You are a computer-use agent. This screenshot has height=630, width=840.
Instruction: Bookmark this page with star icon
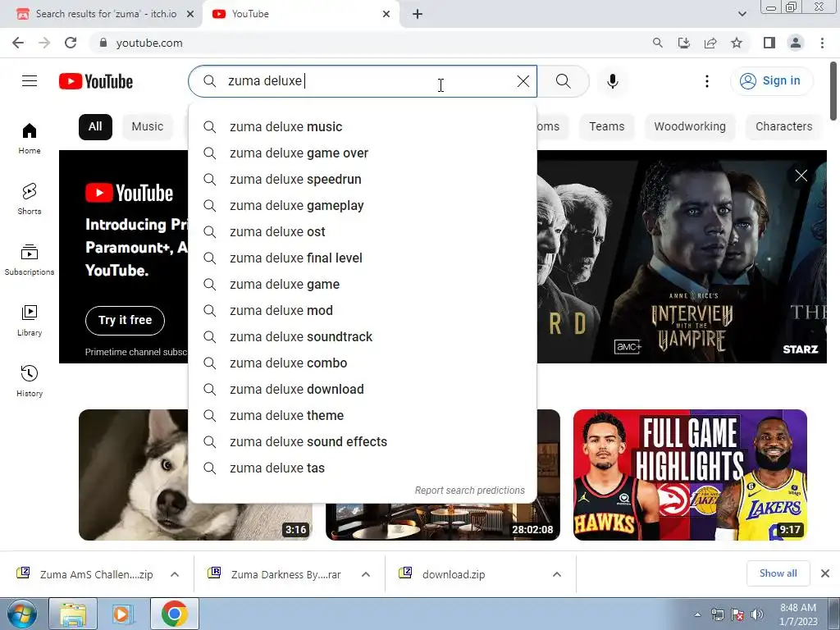tap(737, 43)
